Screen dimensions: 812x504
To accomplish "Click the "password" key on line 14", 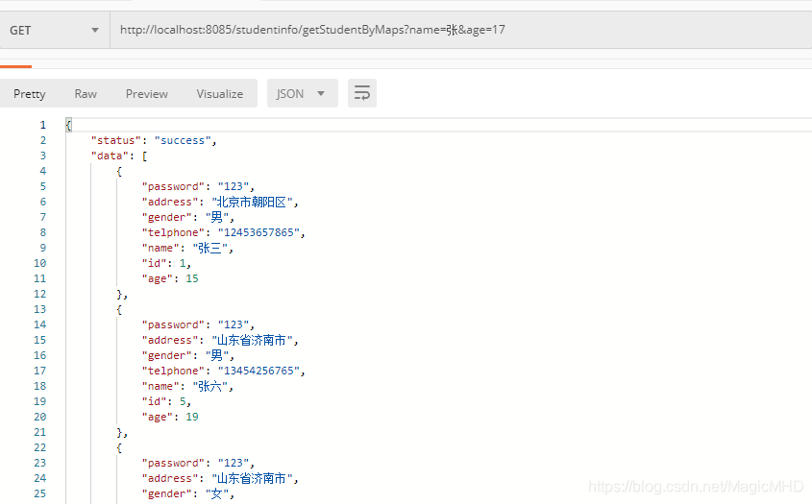I will click(x=173, y=324).
